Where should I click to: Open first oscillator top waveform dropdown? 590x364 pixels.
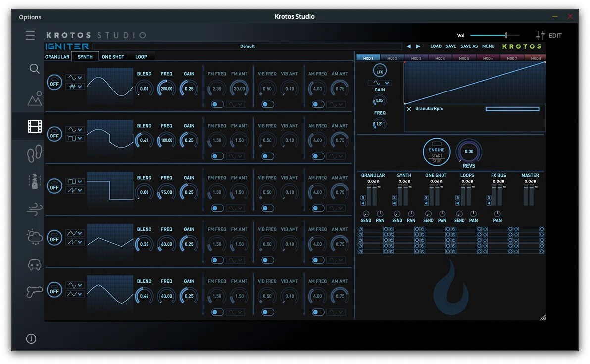75,78
